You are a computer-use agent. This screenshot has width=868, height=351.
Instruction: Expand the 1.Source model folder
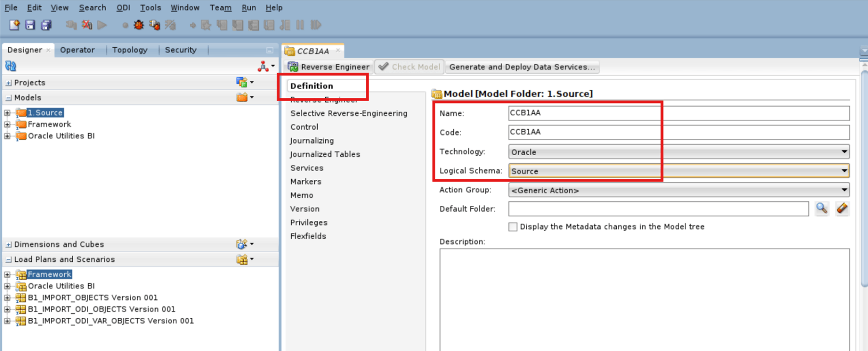click(x=7, y=113)
